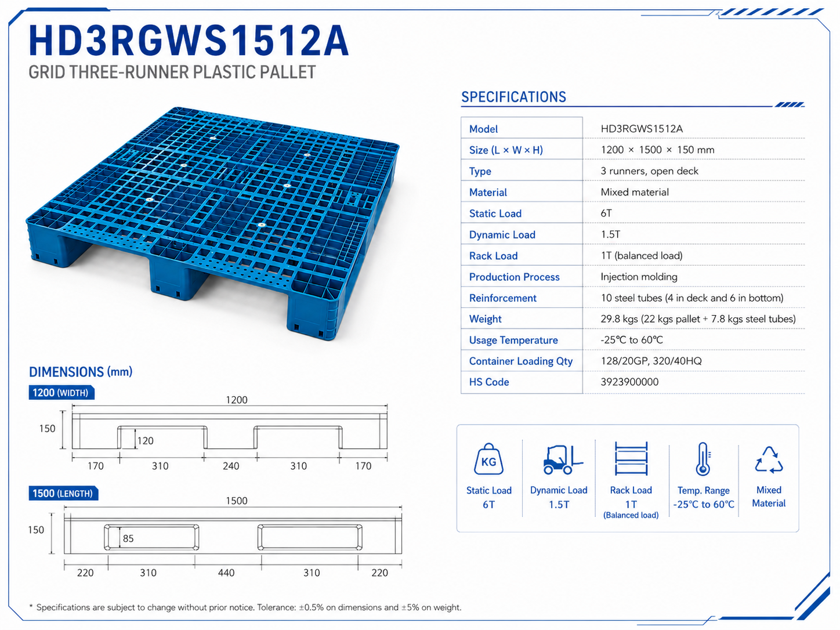The image size is (840, 630).
Task: Click the 'Container Loading Qty' label
Action: point(520,361)
